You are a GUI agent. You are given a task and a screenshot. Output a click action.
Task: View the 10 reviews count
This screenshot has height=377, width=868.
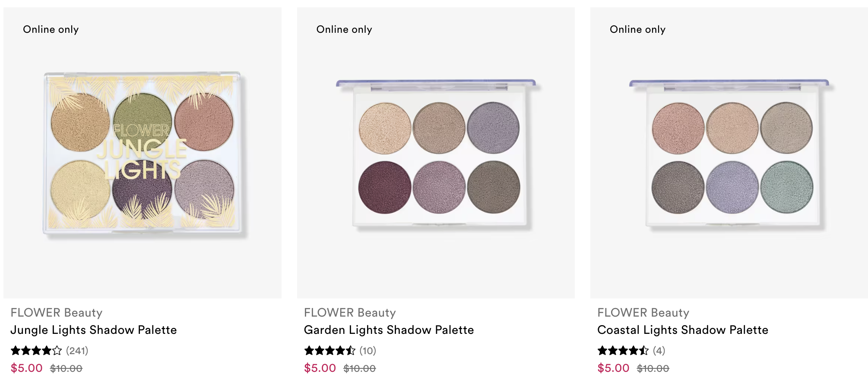[x=368, y=351]
